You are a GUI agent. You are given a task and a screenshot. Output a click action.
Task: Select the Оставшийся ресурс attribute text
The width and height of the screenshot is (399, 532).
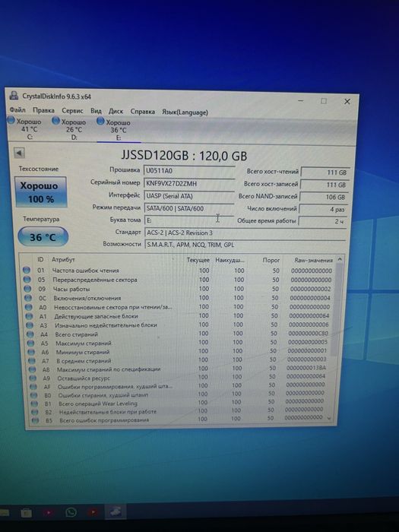point(84,378)
